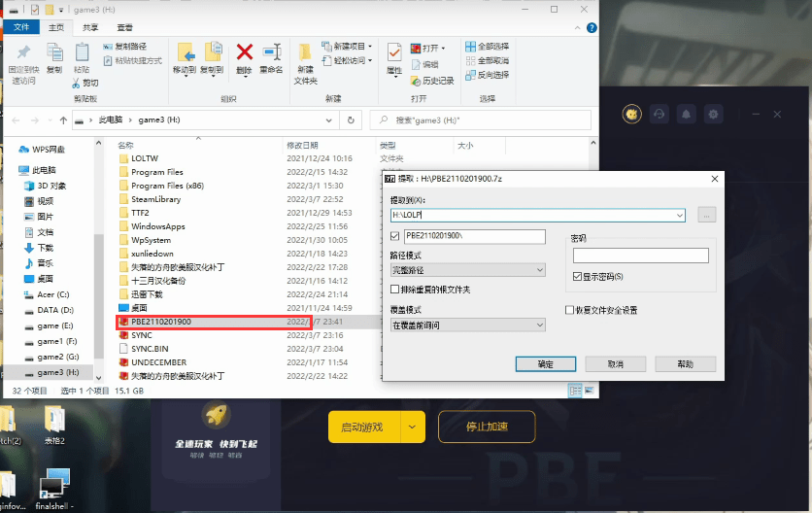The height and width of the screenshot is (513, 812).
Task: Open the 路径模式 完整路径 dropdown
Action: [467, 270]
